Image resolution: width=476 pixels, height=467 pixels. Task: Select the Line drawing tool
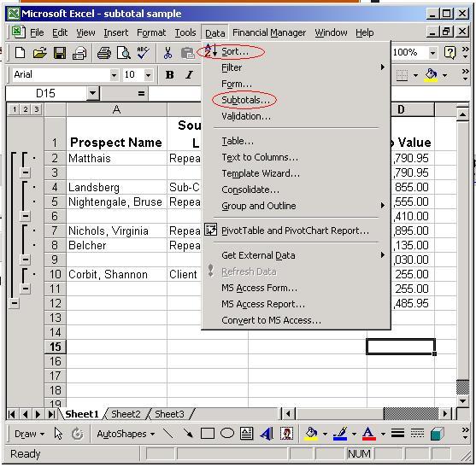coord(167,434)
